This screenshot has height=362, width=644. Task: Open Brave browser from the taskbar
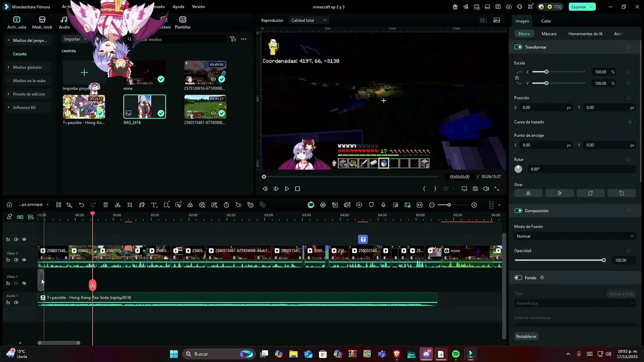click(x=397, y=354)
